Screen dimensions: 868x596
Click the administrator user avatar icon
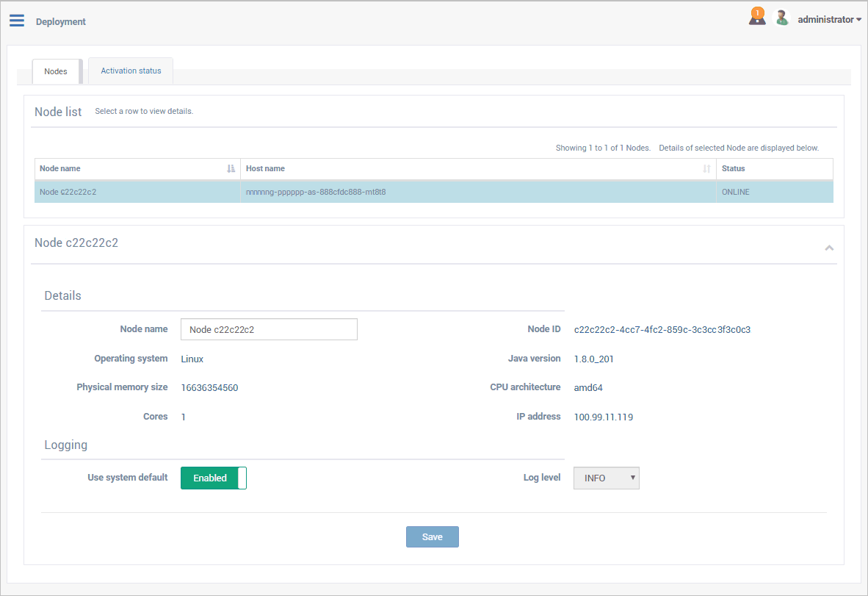[x=782, y=18]
